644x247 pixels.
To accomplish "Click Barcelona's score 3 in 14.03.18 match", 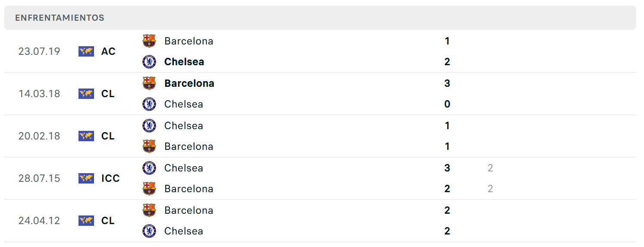I will [447, 83].
